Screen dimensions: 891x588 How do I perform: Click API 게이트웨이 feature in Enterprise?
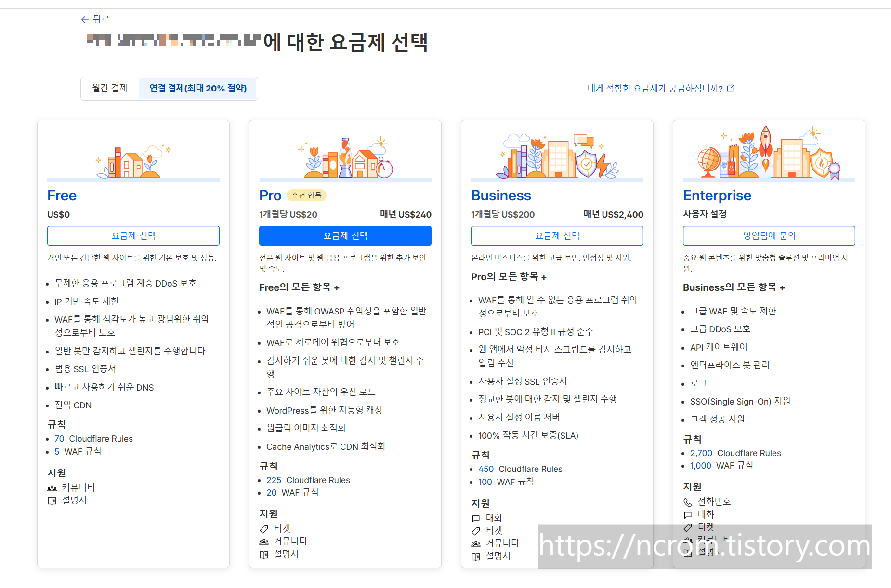click(719, 347)
